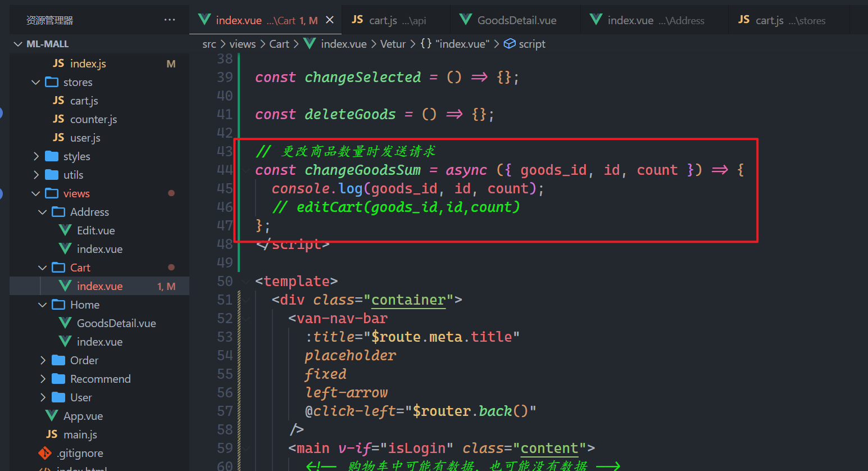Click JS icon of counter.js
The width and height of the screenshot is (868, 471).
pos(58,119)
